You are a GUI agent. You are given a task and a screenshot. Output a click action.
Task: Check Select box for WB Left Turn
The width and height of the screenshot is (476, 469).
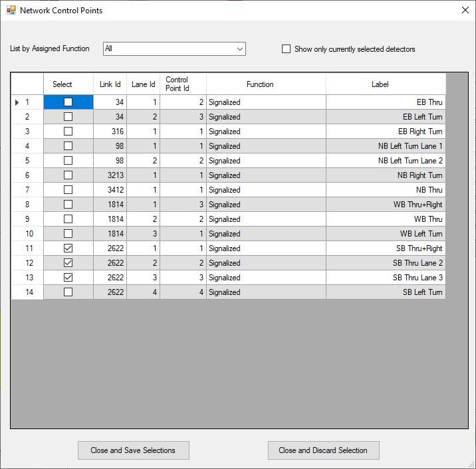pos(68,234)
